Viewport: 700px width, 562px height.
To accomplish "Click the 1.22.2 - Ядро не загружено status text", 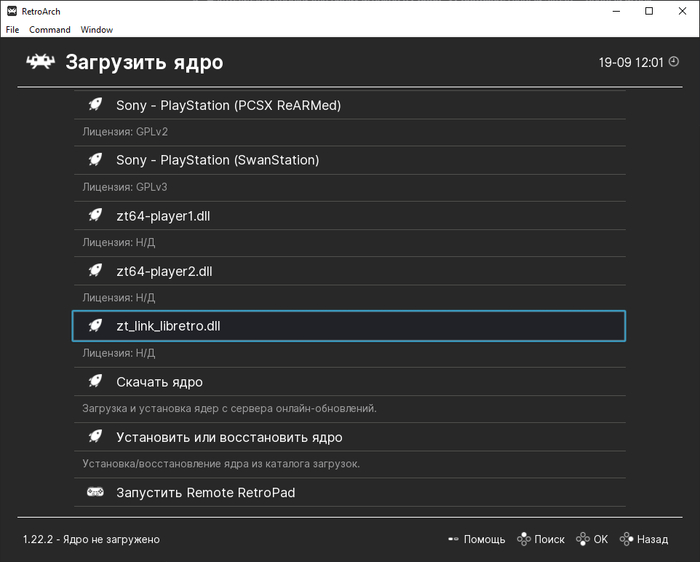I will 91,539.
